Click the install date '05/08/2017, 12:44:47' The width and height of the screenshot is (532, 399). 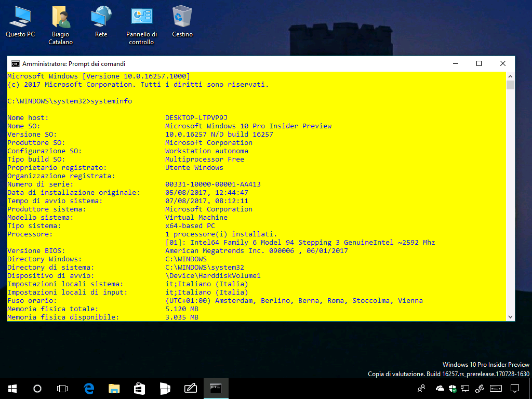click(x=207, y=192)
